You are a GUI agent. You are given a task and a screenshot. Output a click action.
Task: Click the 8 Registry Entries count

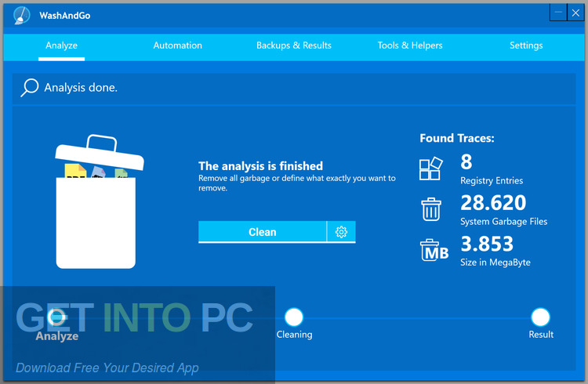[x=466, y=162]
